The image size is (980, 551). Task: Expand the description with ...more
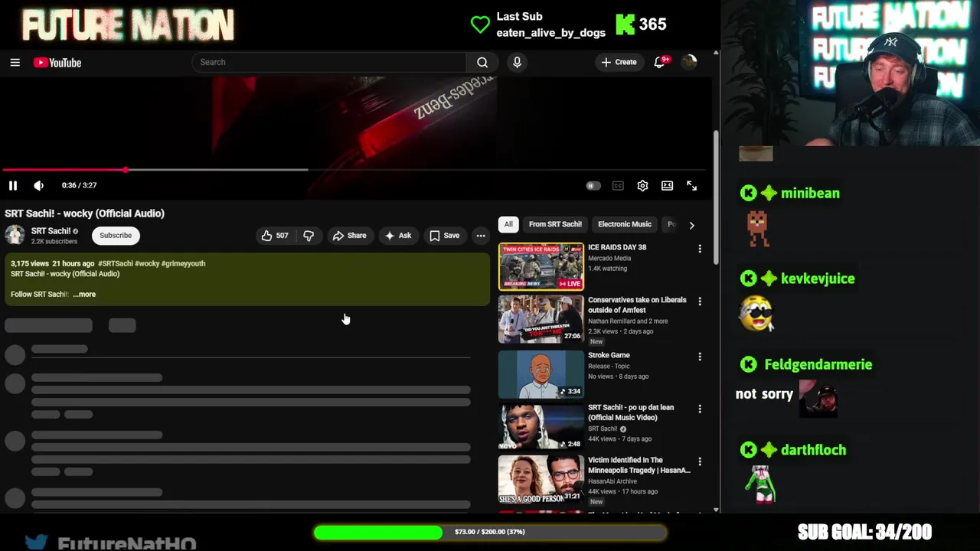(84, 294)
